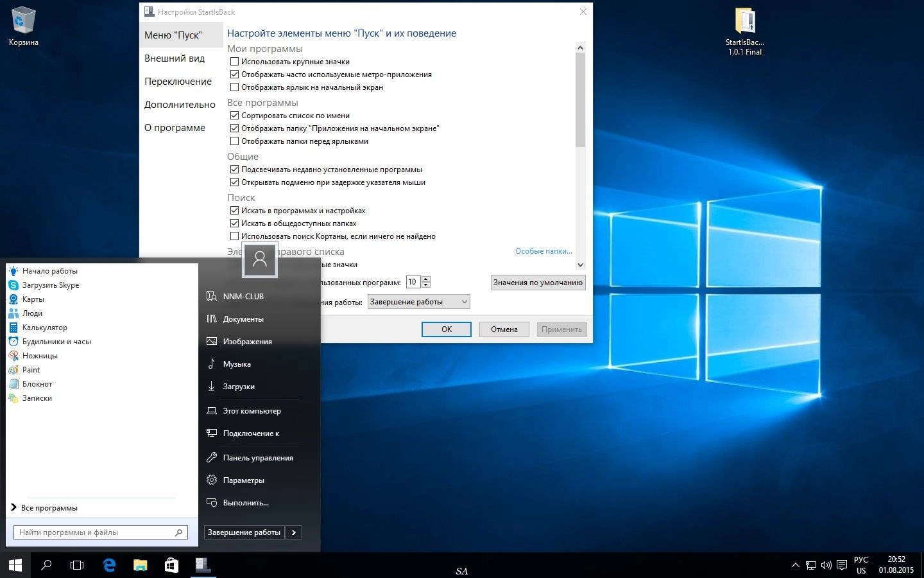This screenshot has width=924, height=578.
Task: Launch Microsoft Edge from taskbar
Action: pyautogui.click(x=109, y=565)
